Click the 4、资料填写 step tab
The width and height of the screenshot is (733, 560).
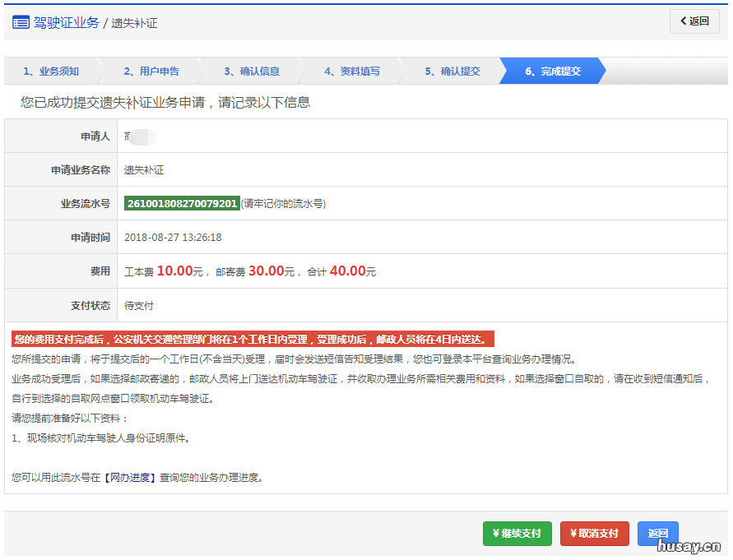point(355,71)
